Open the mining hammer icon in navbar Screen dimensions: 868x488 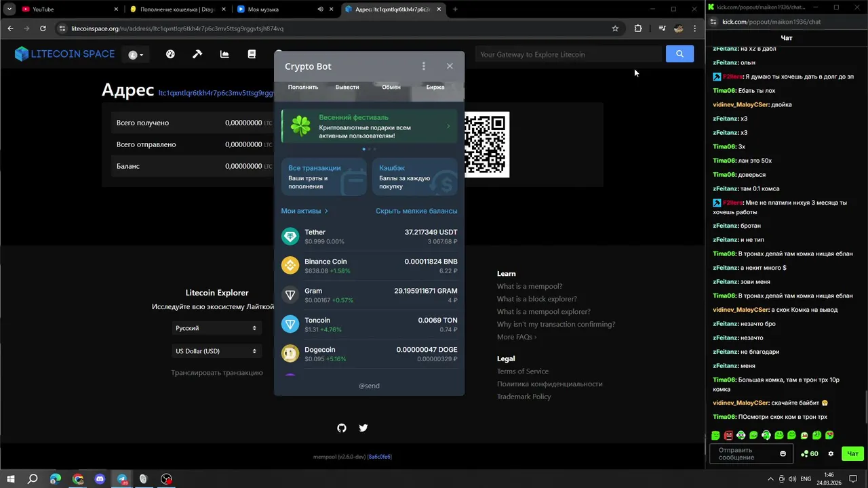tap(197, 54)
